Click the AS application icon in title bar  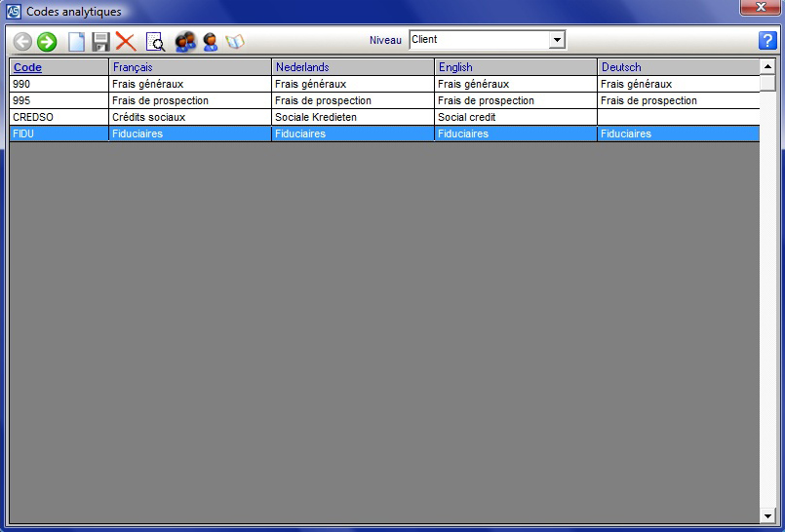tap(14, 11)
